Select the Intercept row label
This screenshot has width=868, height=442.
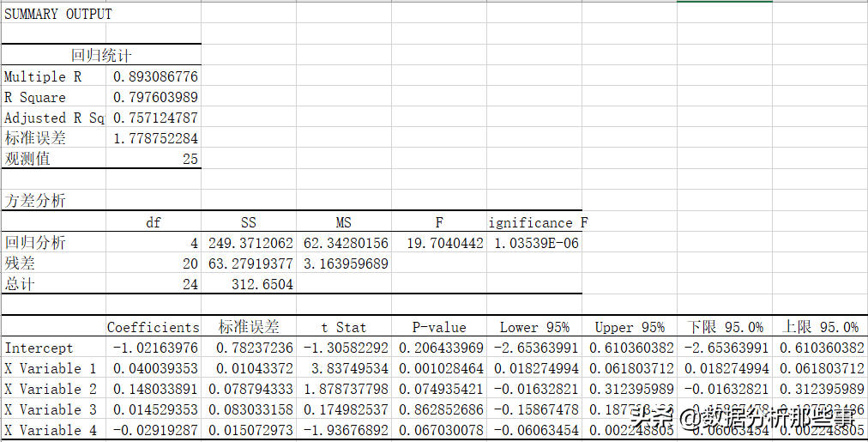click(39, 348)
